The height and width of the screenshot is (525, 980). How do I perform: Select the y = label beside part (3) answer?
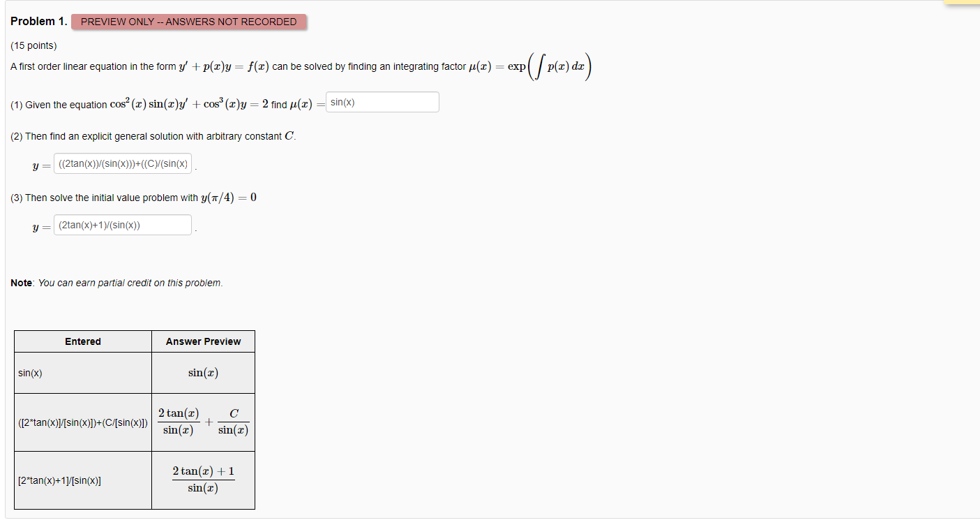coord(39,225)
